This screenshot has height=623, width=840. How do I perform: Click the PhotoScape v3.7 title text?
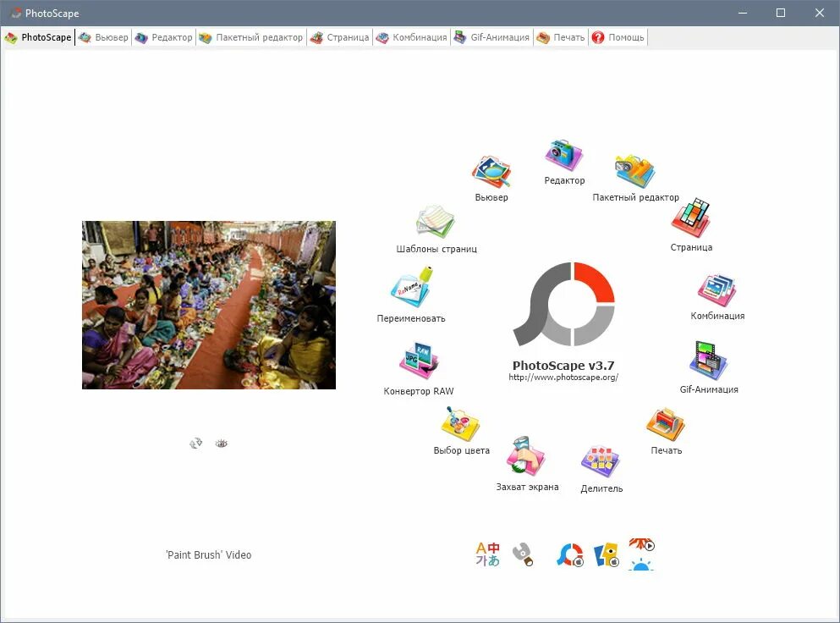pos(563,365)
